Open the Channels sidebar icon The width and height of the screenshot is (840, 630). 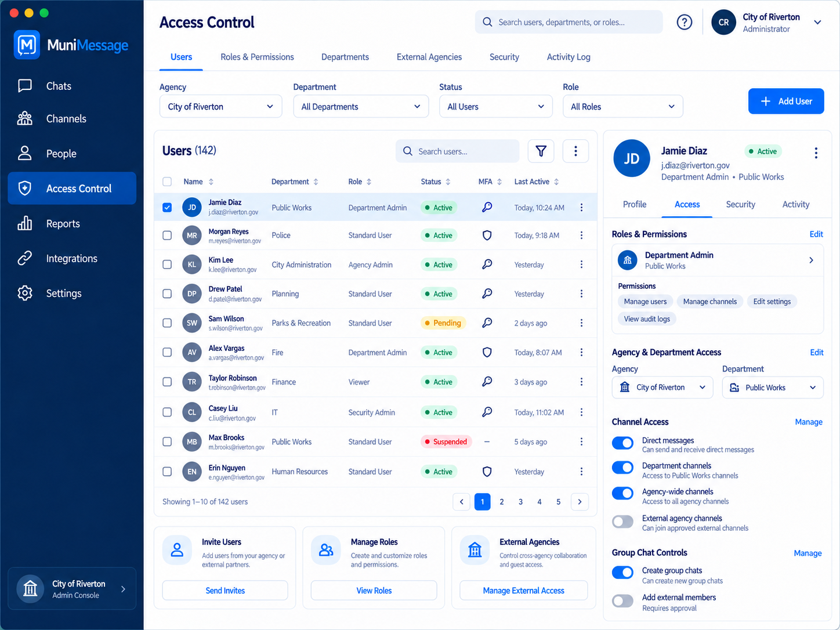click(24, 118)
